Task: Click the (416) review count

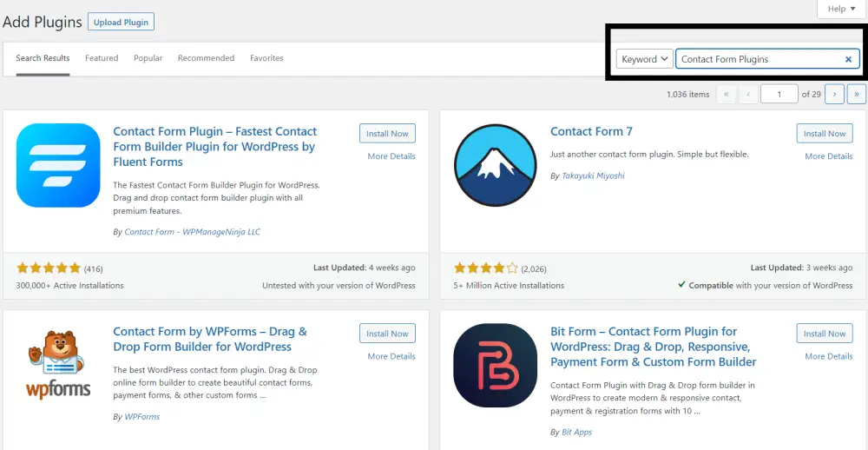Action: tap(94, 269)
